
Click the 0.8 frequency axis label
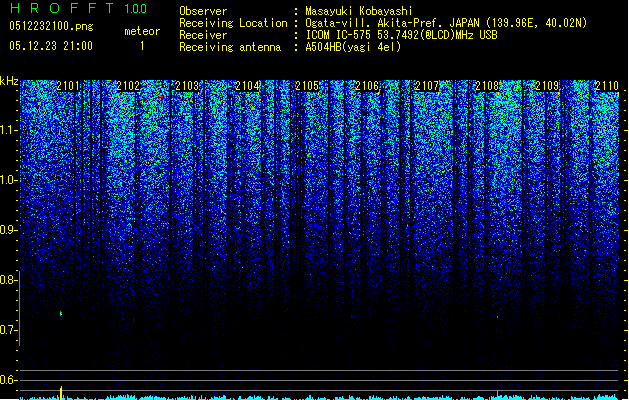(x=8, y=280)
